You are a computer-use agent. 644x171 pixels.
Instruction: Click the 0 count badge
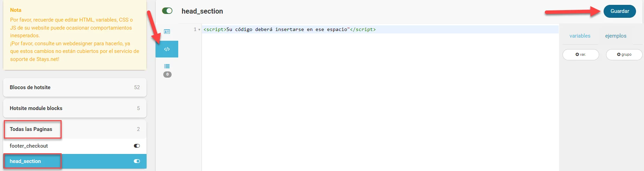(167, 75)
